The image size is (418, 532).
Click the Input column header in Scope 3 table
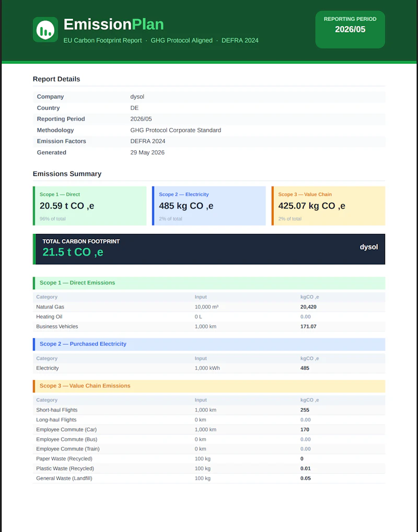click(x=201, y=400)
